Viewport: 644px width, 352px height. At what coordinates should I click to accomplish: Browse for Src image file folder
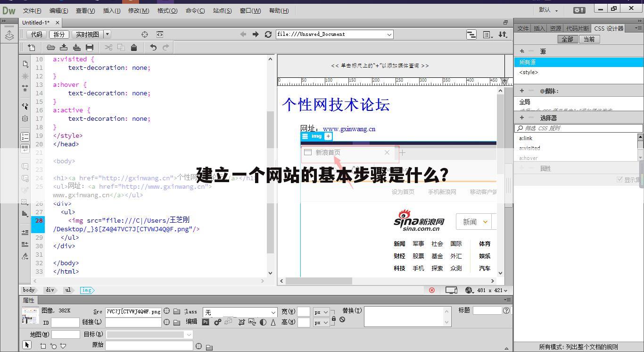click(177, 311)
